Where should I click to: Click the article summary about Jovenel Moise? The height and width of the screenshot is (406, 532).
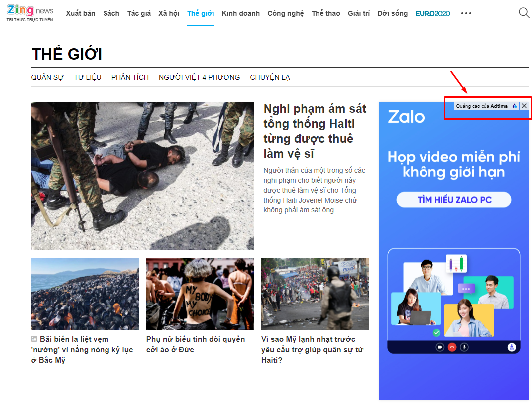pyautogui.click(x=314, y=190)
